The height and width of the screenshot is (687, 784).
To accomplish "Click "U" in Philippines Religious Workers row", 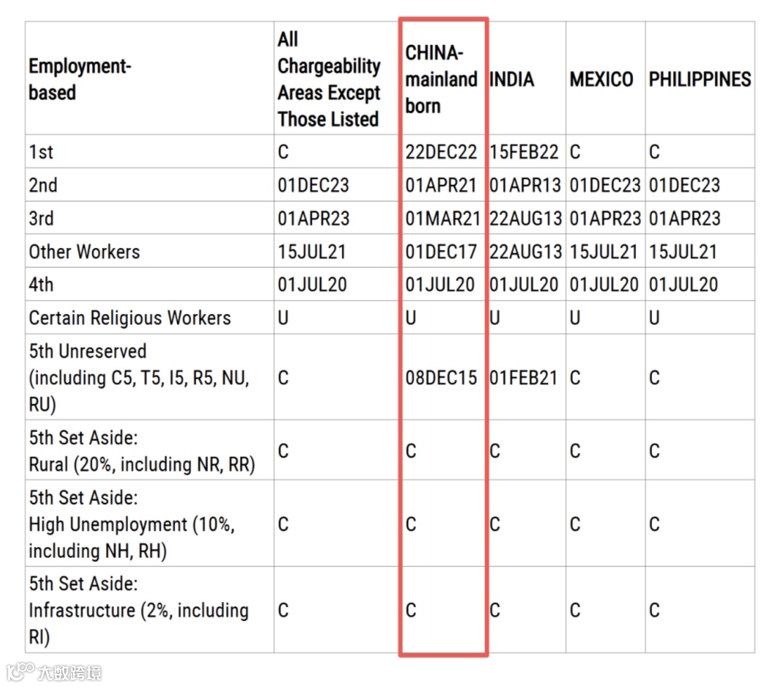I will pos(655,318).
